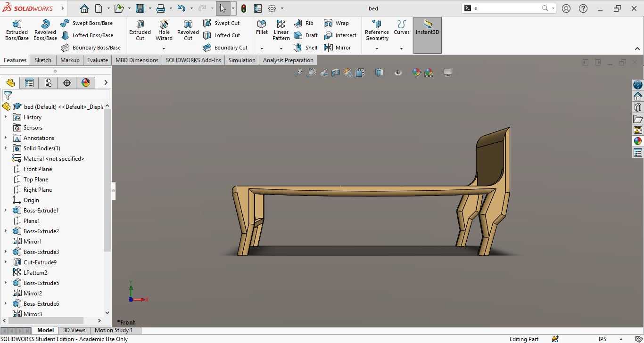Open Reference Geometry tools
644x343 pixels.
click(x=377, y=31)
